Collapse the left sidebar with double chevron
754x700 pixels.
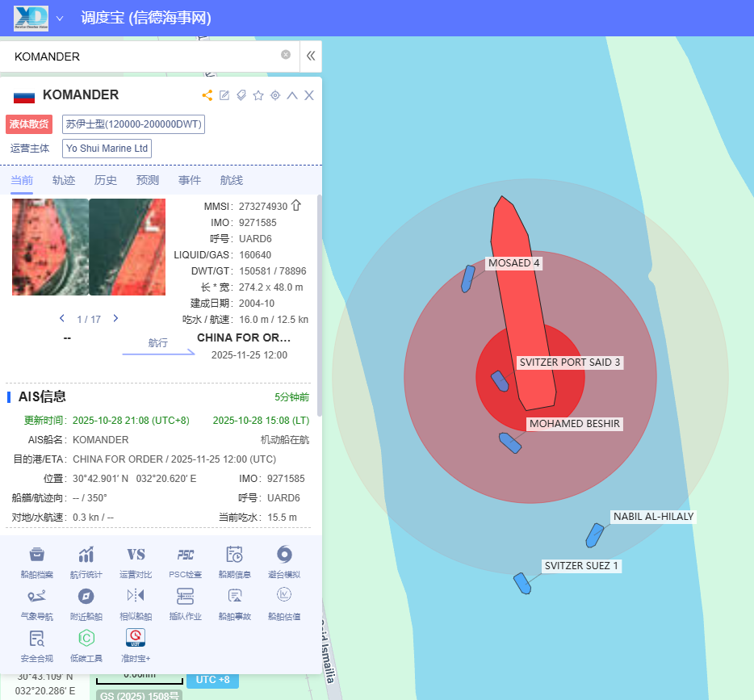311,57
